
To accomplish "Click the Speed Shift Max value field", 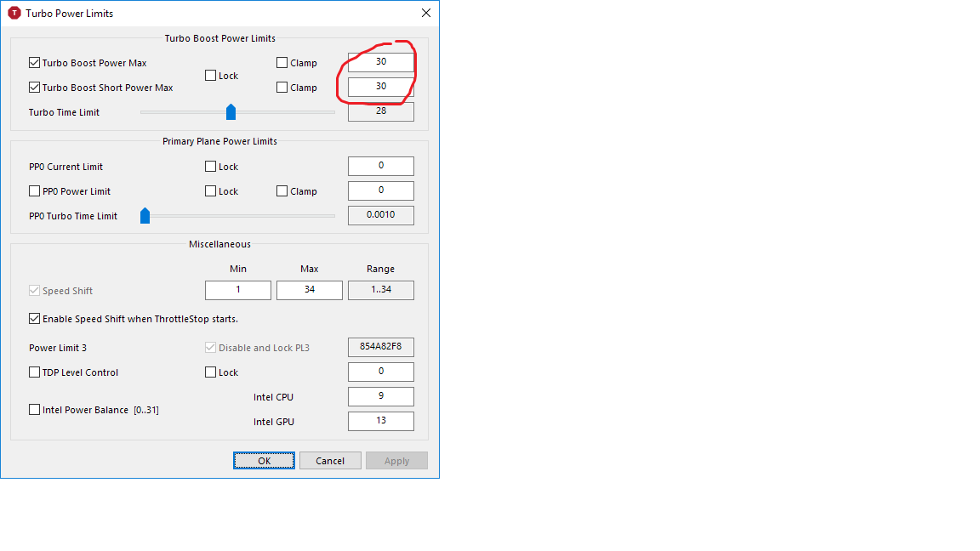I will tap(310, 290).
